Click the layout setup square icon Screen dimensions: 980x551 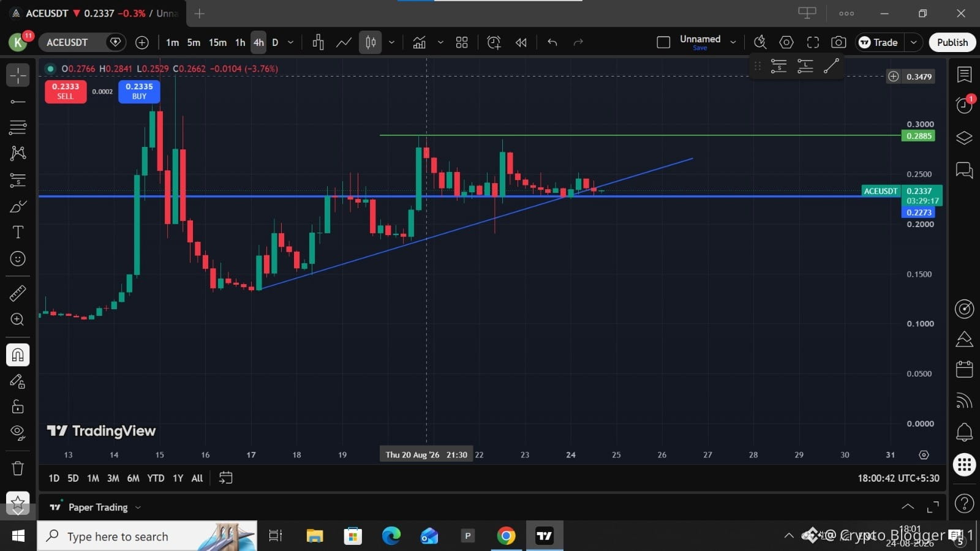(x=663, y=42)
